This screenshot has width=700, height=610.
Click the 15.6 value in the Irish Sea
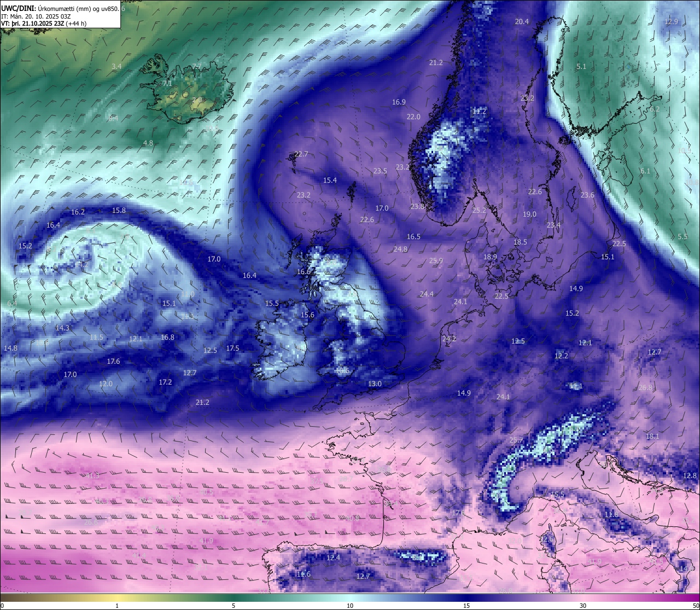click(307, 315)
